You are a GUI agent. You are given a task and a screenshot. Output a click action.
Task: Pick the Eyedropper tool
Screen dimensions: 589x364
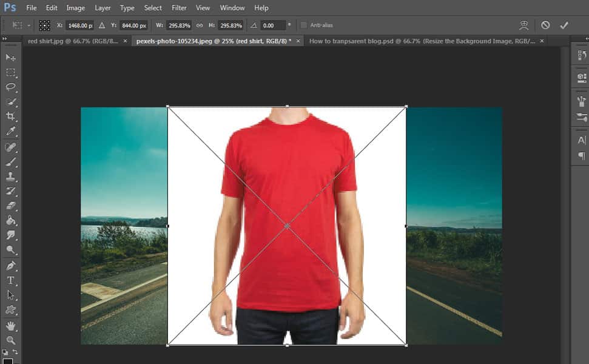9,131
